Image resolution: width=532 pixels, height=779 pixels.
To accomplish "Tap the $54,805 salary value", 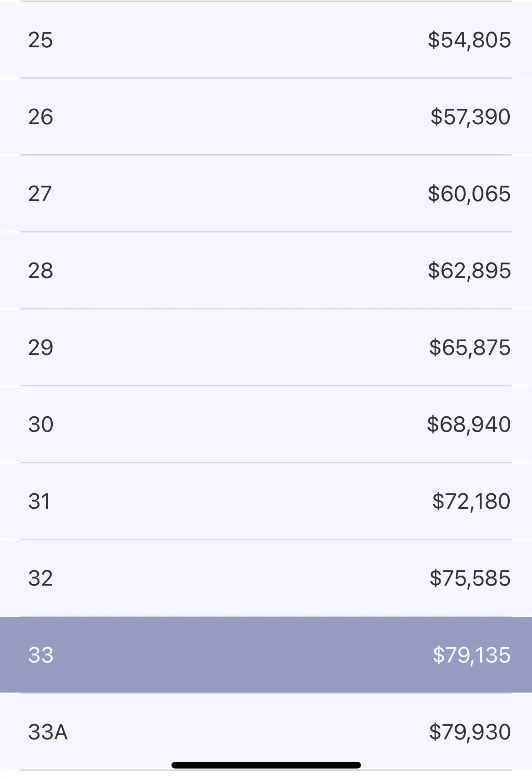I will [469, 40].
